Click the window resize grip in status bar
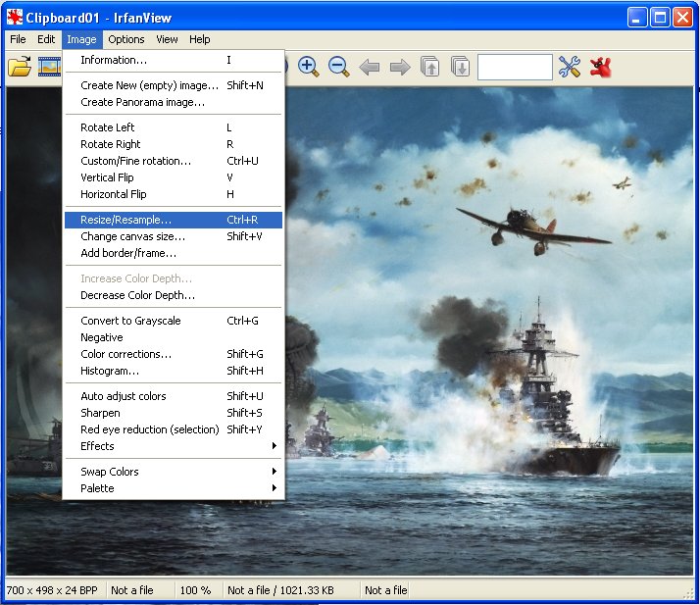This screenshot has height=605, width=700. [x=689, y=593]
